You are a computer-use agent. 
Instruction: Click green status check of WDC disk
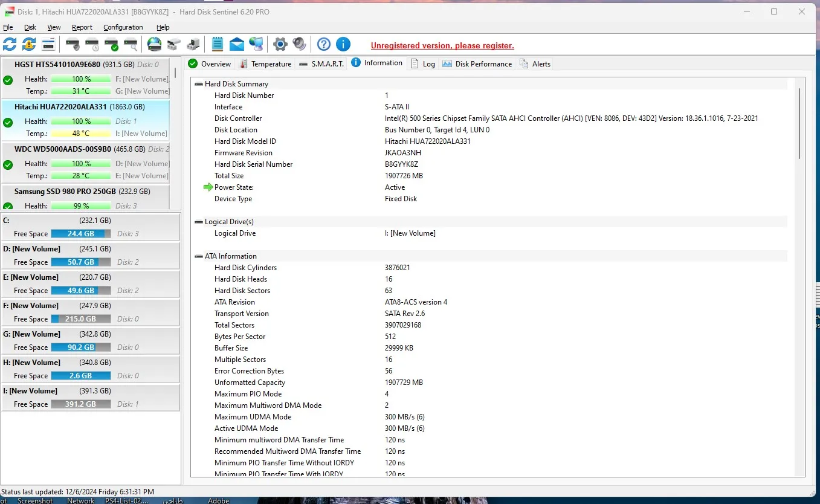(x=8, y=164)
